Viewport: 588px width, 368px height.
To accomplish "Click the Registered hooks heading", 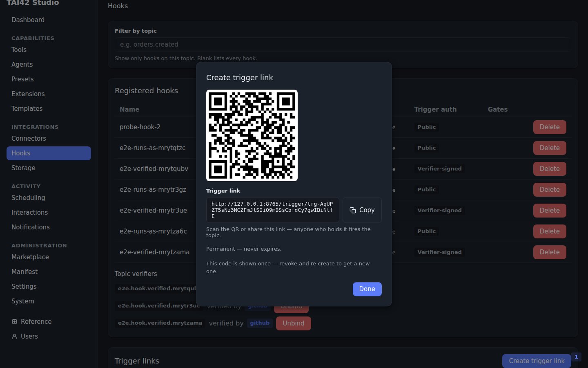I will pyautogui.click(x=146, y=91).
